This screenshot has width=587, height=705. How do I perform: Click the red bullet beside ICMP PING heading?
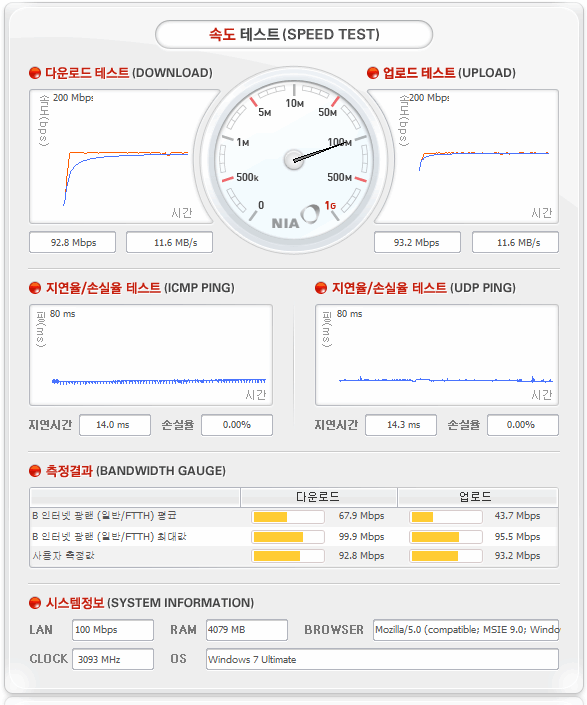tap(35, 288)
